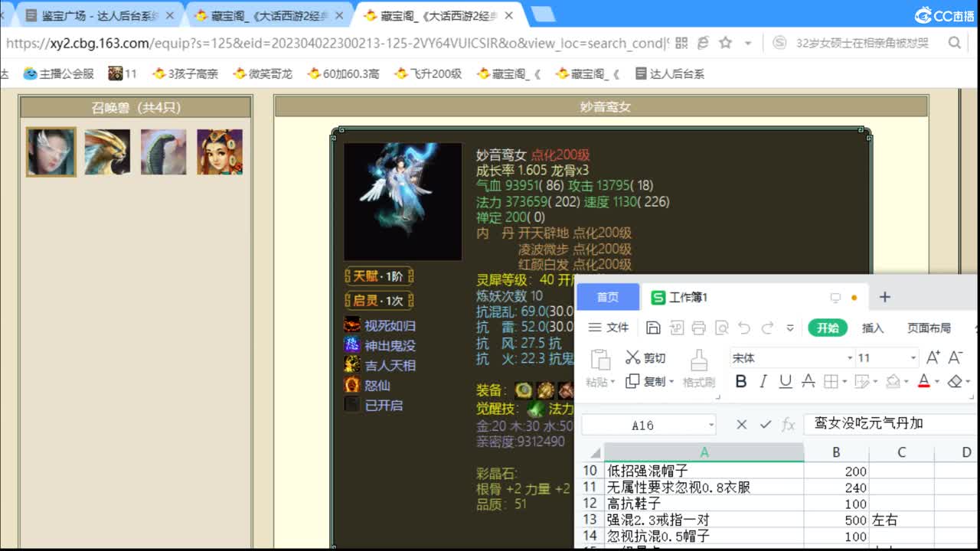Click the 剪切 cut scissors button
The image size is (980, 551).
645,357
